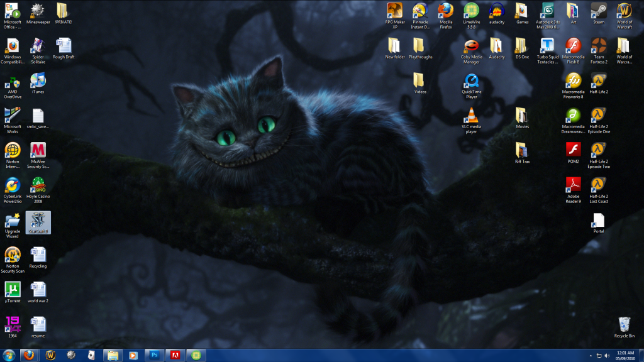Open the Videos folder

pos(420,83)
